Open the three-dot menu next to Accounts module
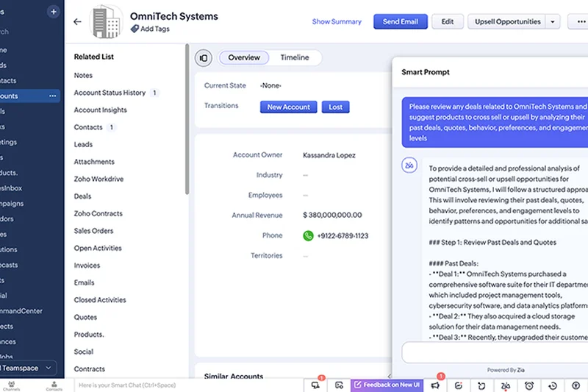This screenshot has width=588, height=392. [52, 96]
